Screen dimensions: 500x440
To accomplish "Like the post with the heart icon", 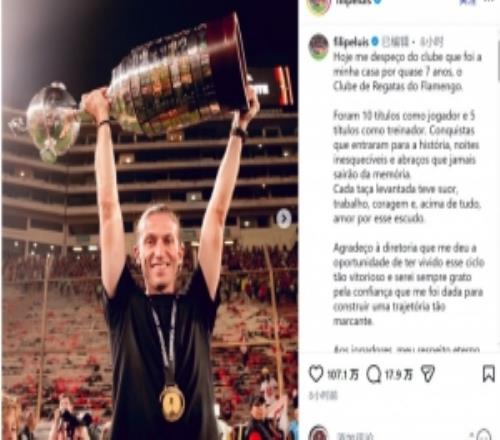I will [316, 374].
